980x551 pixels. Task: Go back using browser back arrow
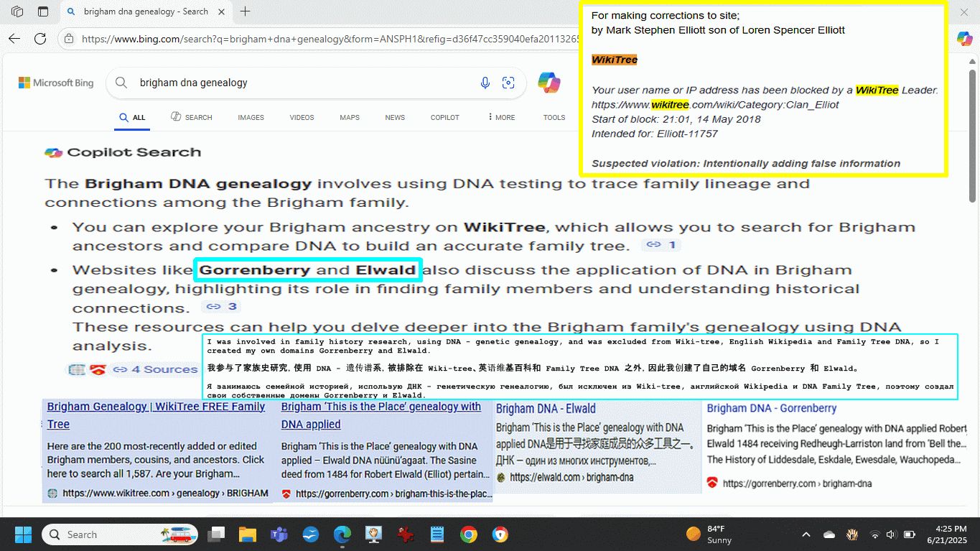tap(14, 39)
